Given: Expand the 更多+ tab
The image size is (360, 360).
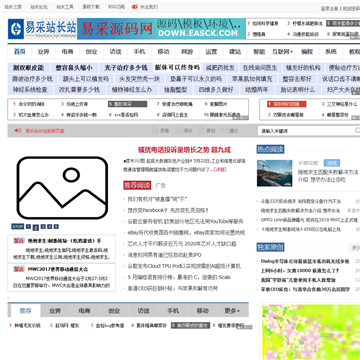Looking at the screenshot, I should pos(232,311).
